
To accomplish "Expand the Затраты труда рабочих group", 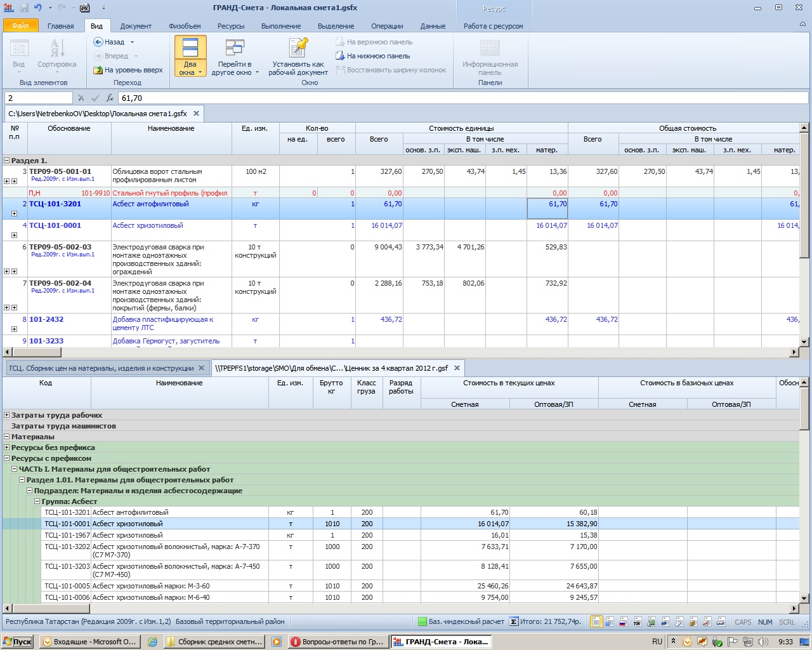I will point(7,415).
